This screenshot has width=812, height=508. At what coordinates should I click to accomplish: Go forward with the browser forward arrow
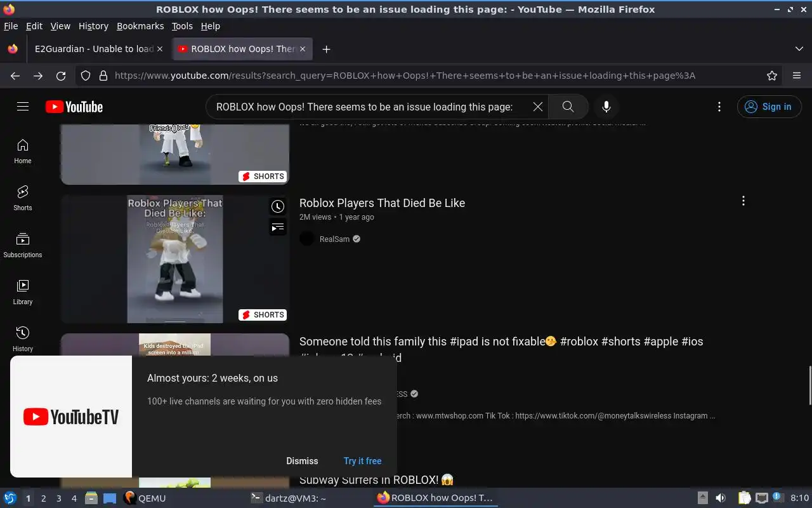point(38,76)
